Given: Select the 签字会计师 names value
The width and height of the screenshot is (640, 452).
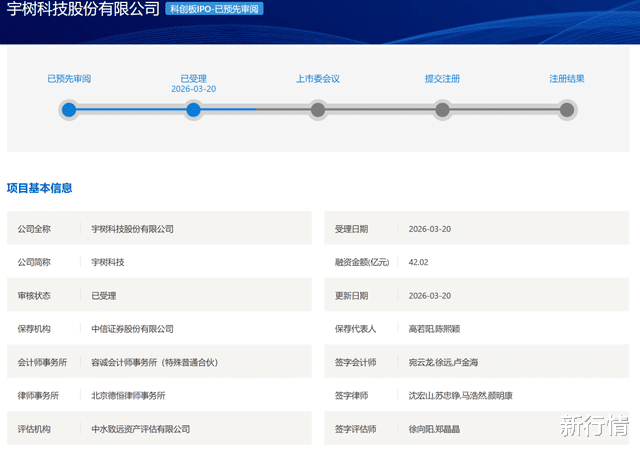Looking at the screenshot, I should pyautogui.click(x=443, y=362).
